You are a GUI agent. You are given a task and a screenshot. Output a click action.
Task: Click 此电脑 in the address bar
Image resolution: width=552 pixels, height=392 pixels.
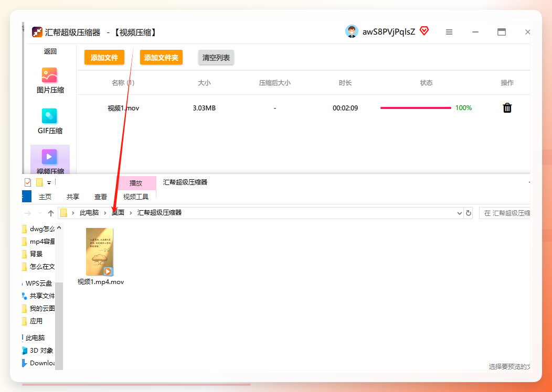89,213
